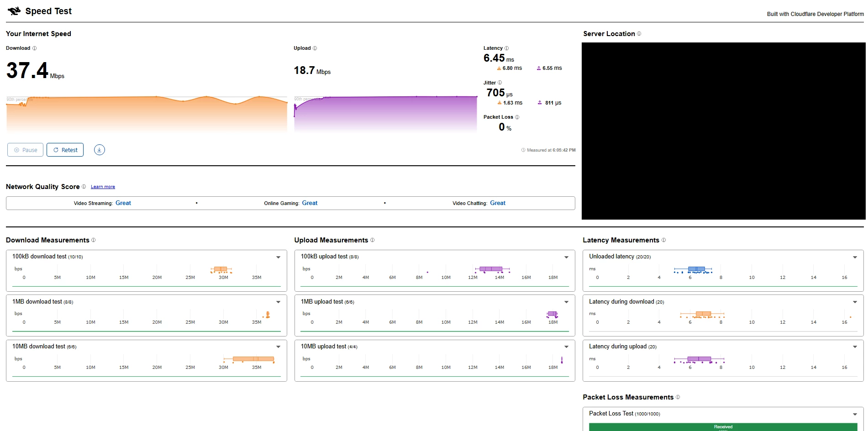The width and height of the screenshot is (868, 431).
Task: Select the 705 µs jitter value
Action: pyautogui.click(x=500, y=93)
